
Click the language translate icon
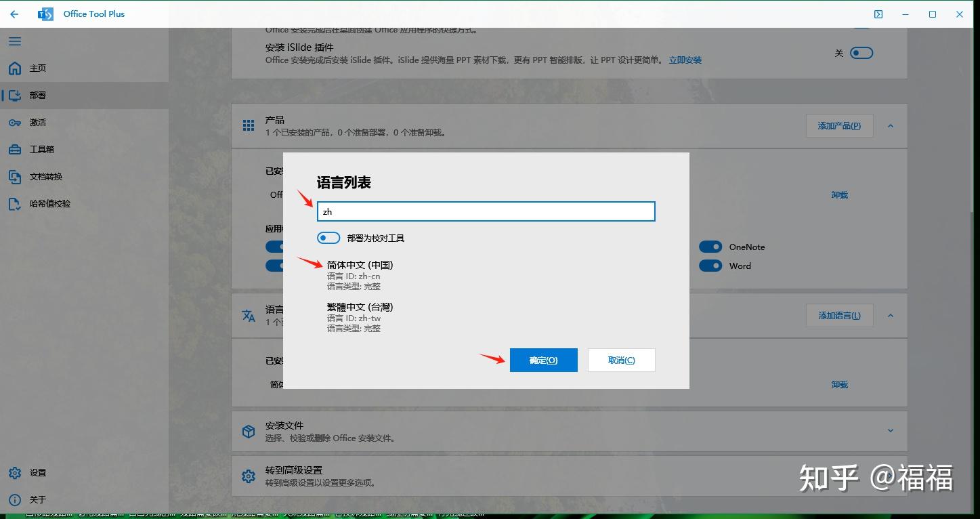click(x=249, y=316)
